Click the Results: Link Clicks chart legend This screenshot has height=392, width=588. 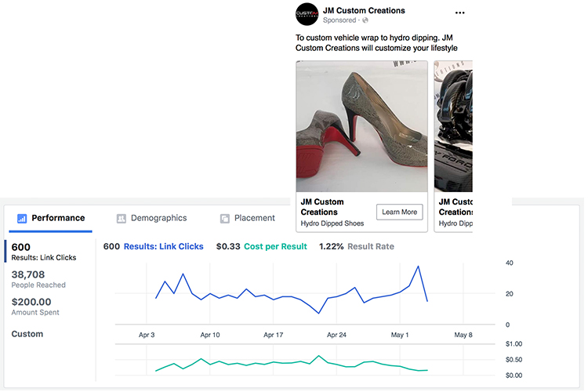coord(164,246)
